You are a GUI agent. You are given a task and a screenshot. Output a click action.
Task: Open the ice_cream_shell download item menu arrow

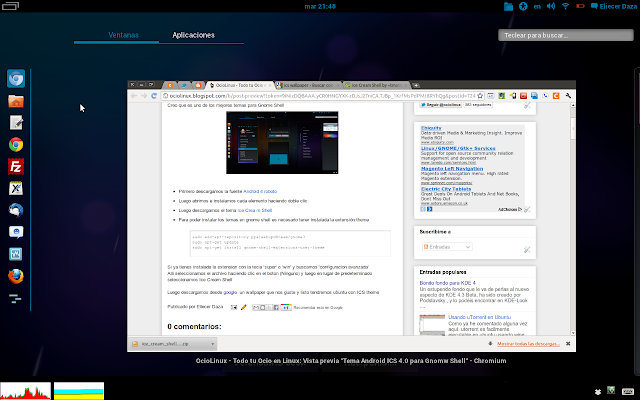213,344
